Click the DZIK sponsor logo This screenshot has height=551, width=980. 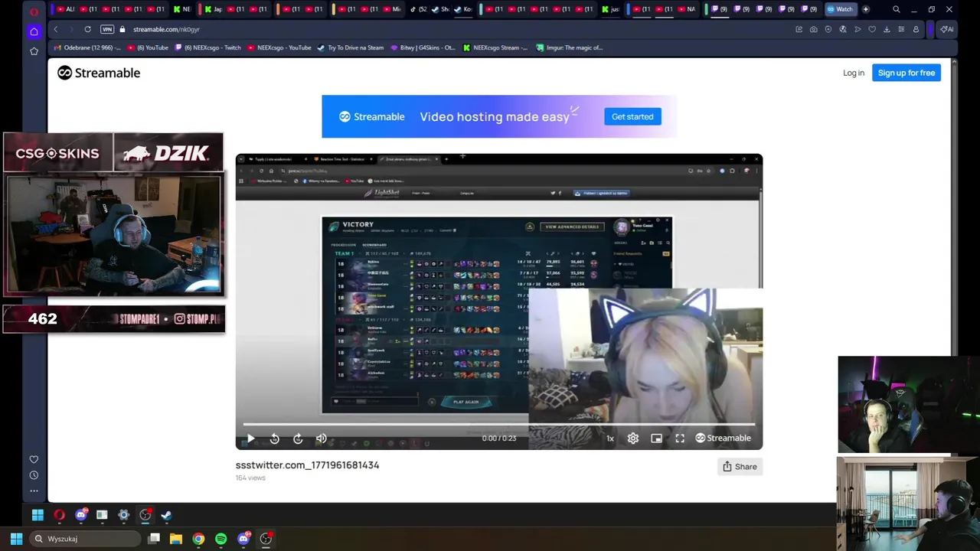168,153
